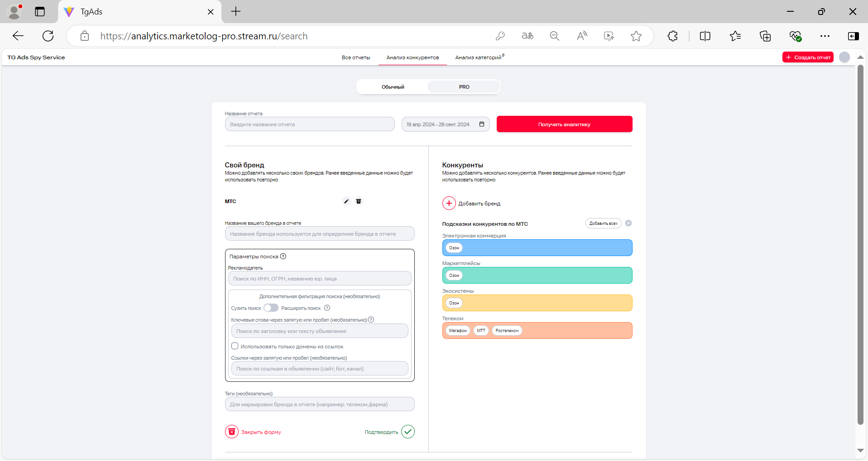Open the calendar icon in date range field

click(x=482, y=124)
